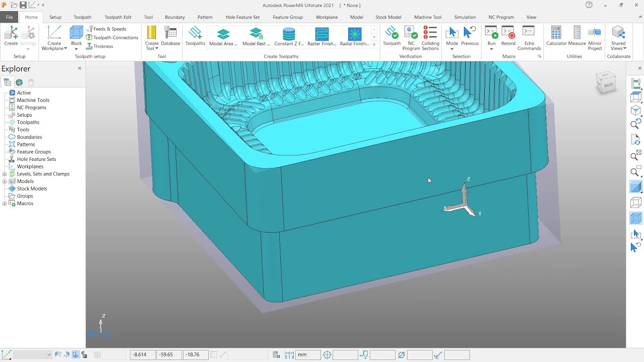Click the refresh view icon
This screenshot has height=362, width=644.
[x=635, y=140]
